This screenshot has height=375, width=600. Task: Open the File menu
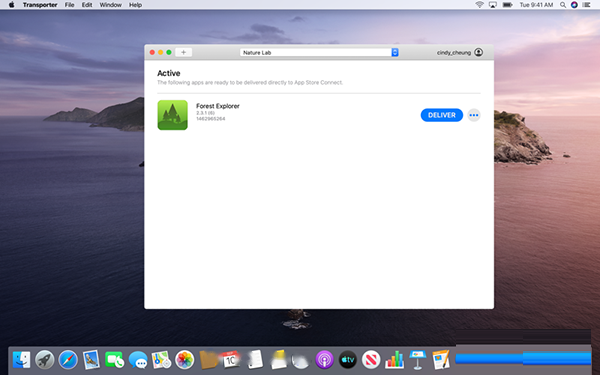tap(69, 5)
